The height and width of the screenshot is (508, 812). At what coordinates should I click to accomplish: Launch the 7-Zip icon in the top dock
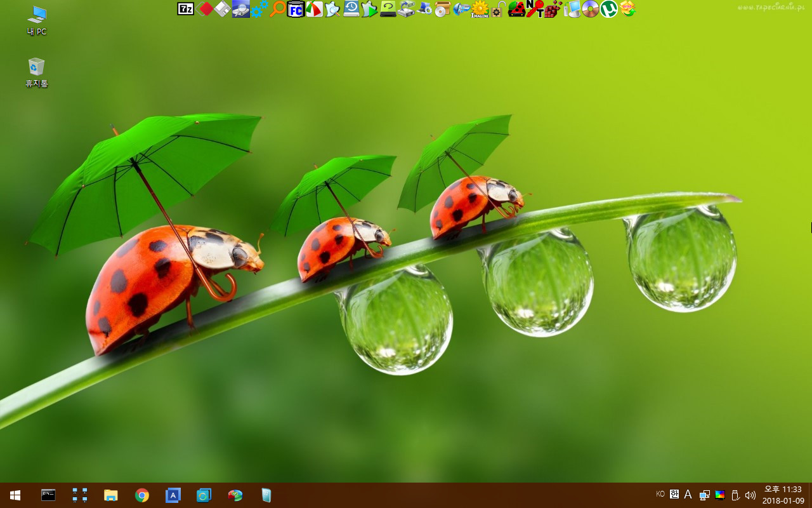[x=186, y=9]
